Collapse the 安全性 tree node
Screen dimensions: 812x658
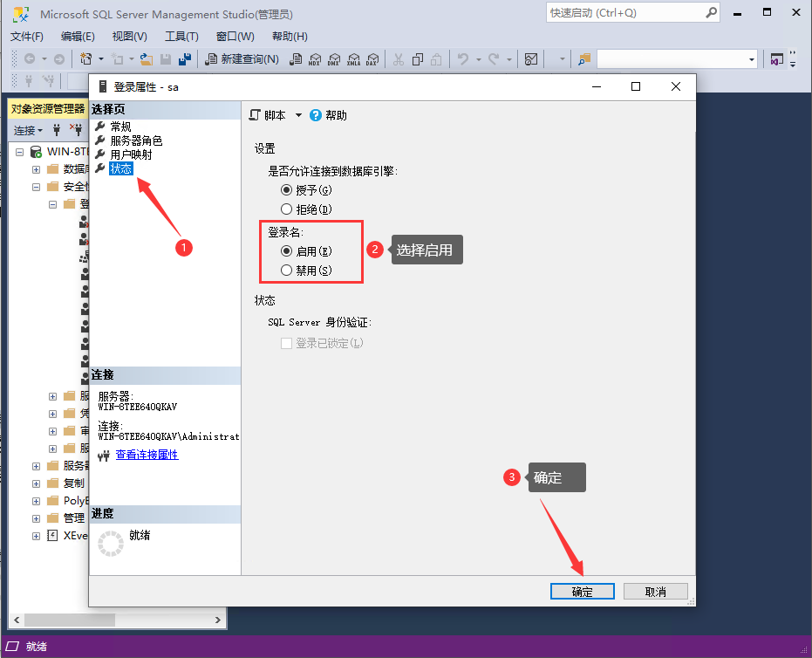click(x=37, y=187)
